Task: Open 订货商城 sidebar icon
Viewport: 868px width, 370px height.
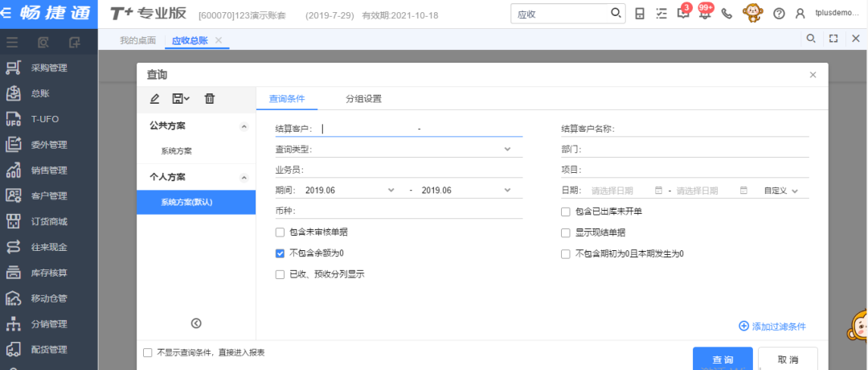Action: 13,221
